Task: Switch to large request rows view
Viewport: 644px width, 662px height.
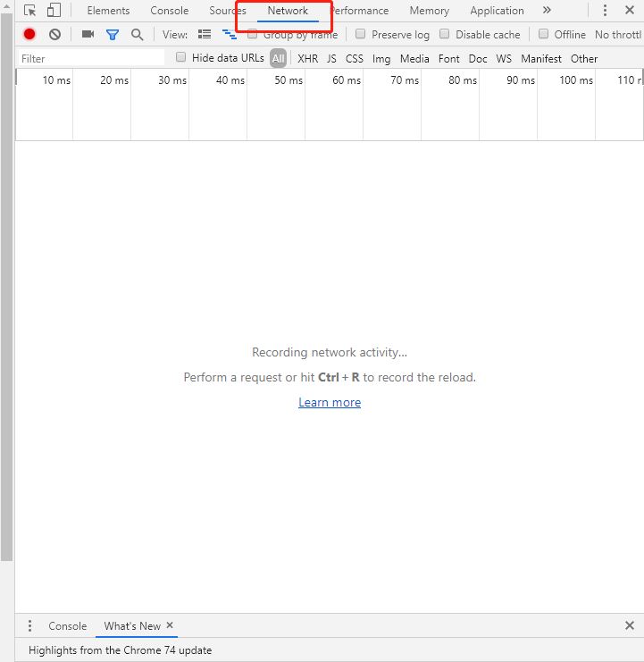Action: click(205, 34)
